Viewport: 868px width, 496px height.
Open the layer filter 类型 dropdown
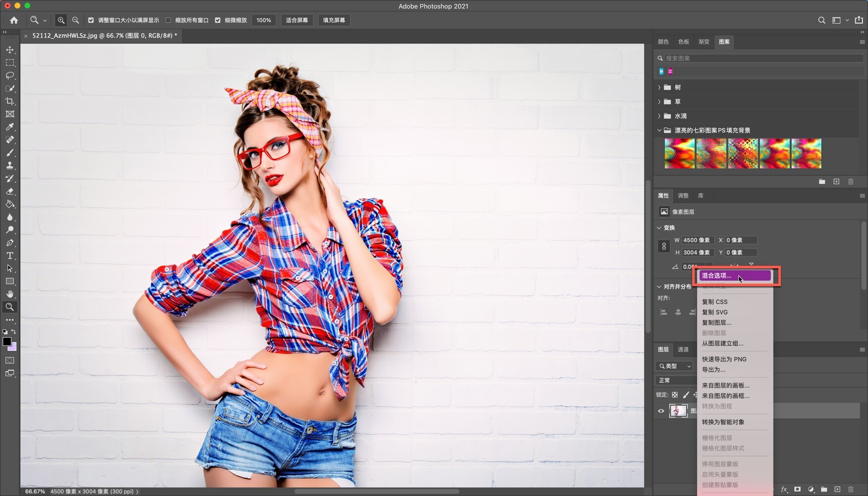[x=674, y=366]
